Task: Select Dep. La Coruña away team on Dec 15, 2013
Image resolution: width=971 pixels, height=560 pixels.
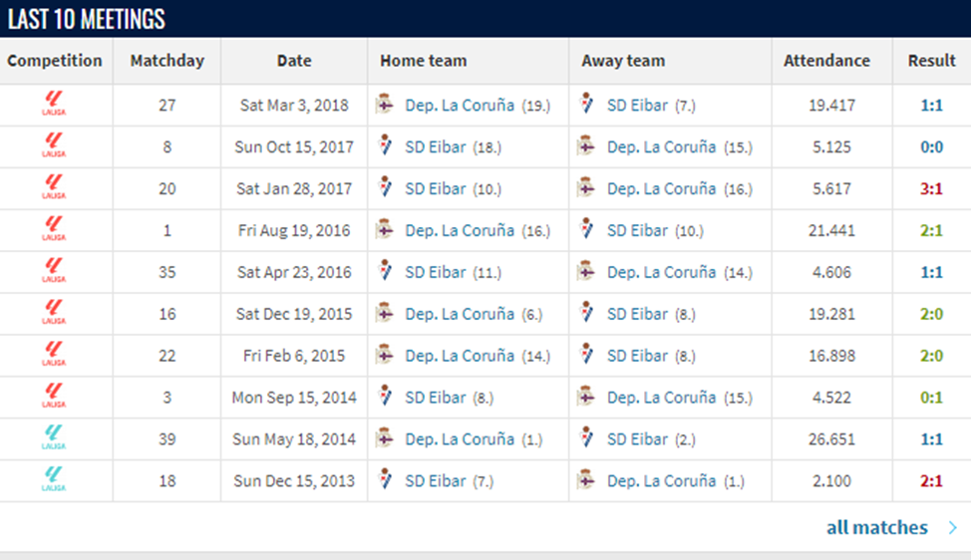Action: (x=661, y=481)
